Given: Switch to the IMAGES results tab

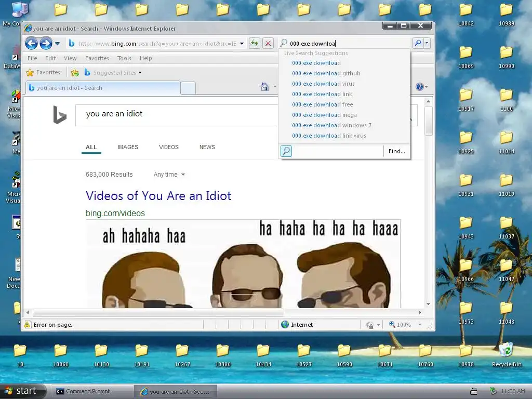Looking at the screenshot, I should tap(128, 147).
